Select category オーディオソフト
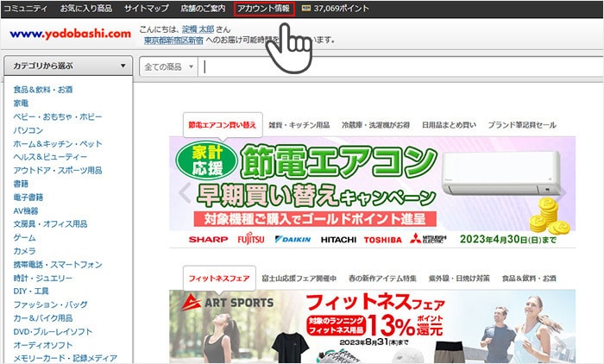The image size is (604, 364). (43, 345)
